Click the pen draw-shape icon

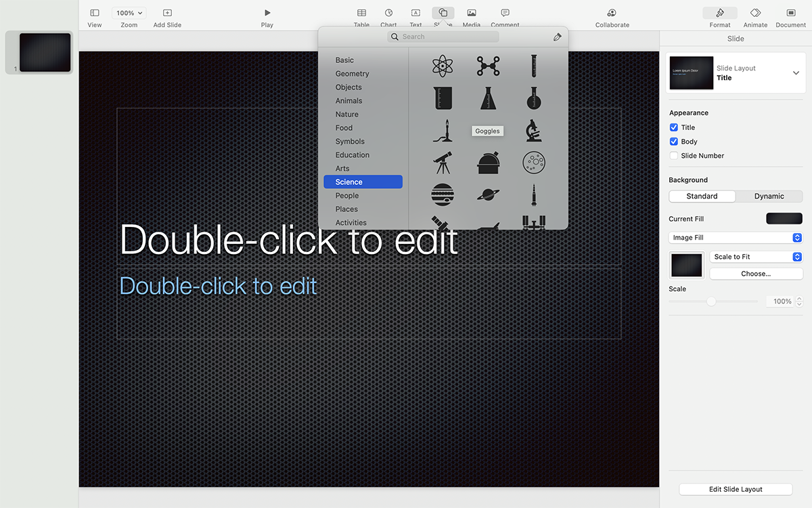pyautogui.click(x=557, y=37)
